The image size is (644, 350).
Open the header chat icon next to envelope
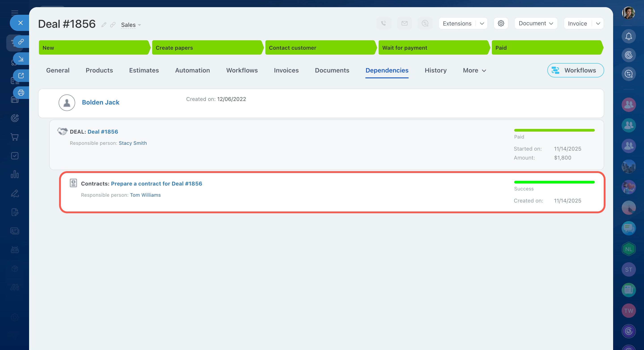[425, 23]
